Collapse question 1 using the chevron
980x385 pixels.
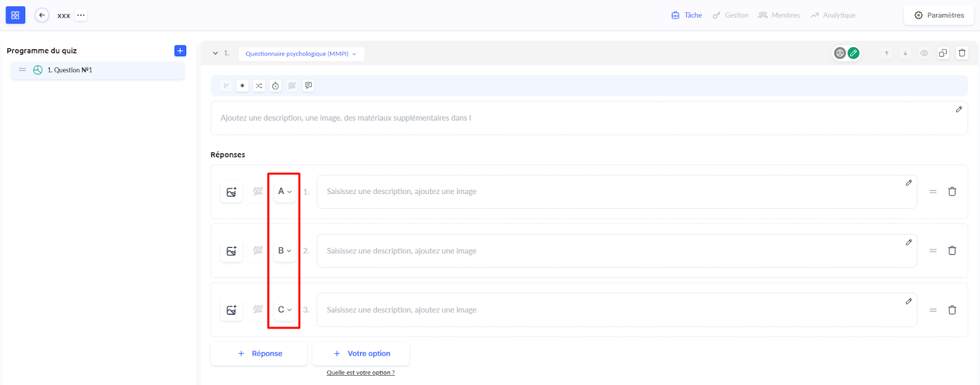click(x=216, y=53)
